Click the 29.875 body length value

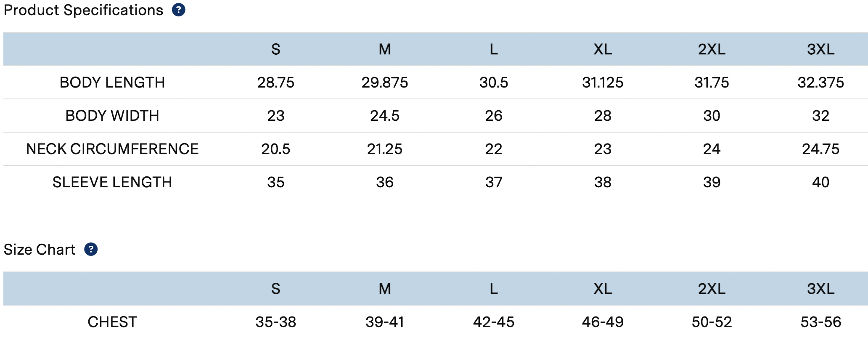pyautogui.click(x=385, y=83)
